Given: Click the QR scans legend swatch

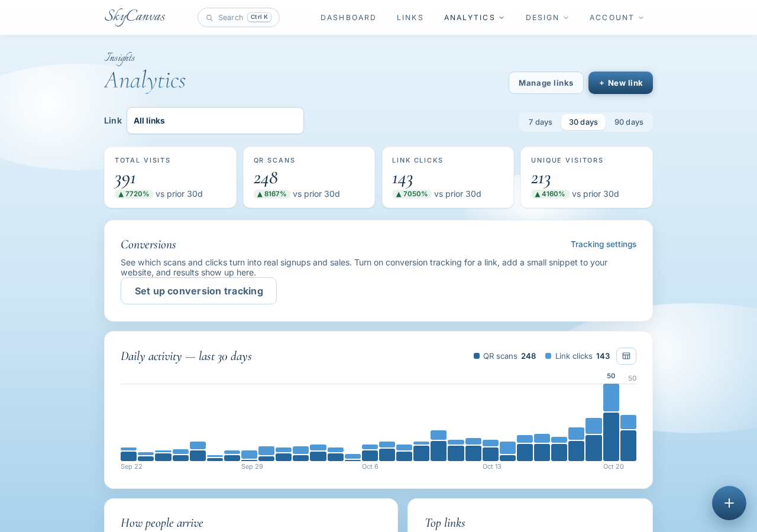Looking at the screenshot, I should (477, 356).
